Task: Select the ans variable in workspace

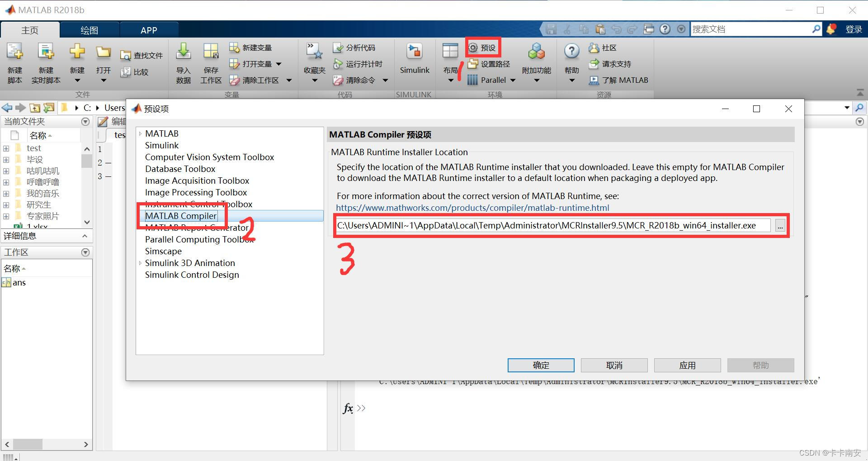Action: pyautogui.click(x=19, y=282)
